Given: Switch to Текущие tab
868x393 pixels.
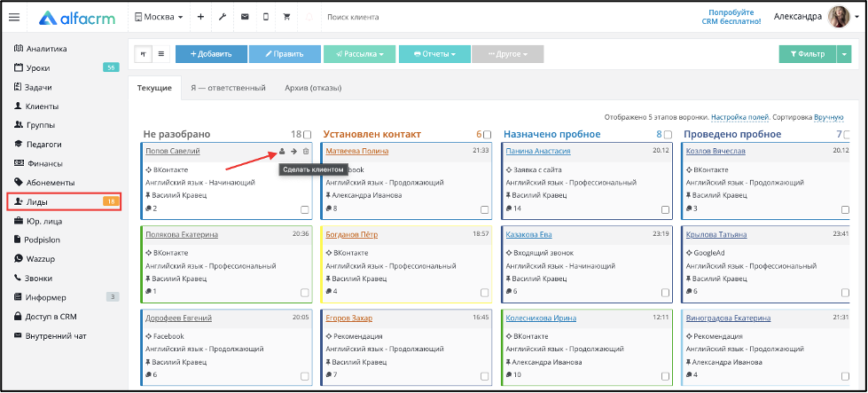Looking at the screenshot, I should click(x=154, y=88).
